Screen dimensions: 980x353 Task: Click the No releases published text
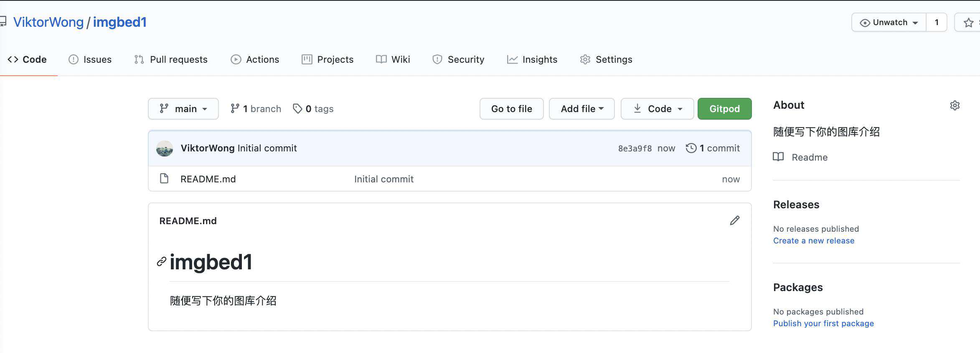point(816,229)
